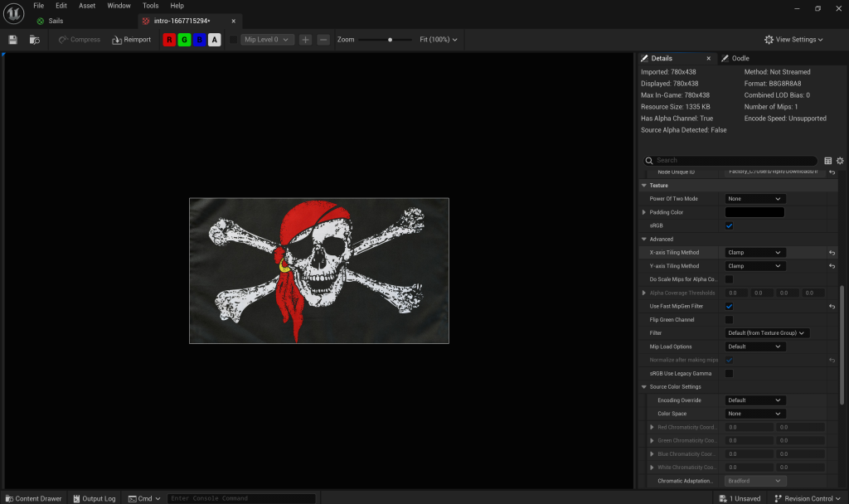Open Power Of Two Mode dropdown
The width and height of the screenshot is (849, 504).
coord(754,199)
